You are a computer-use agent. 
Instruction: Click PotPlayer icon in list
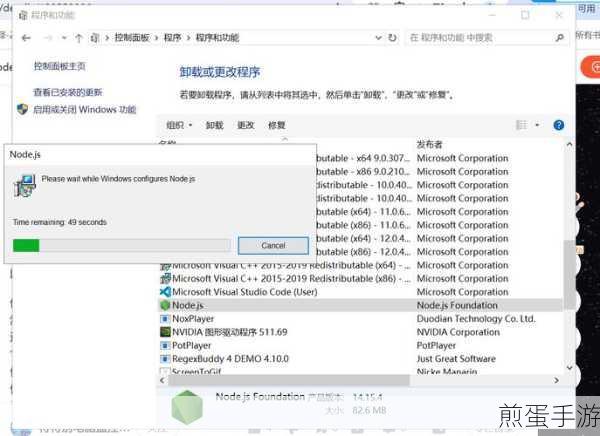point(165,345)
